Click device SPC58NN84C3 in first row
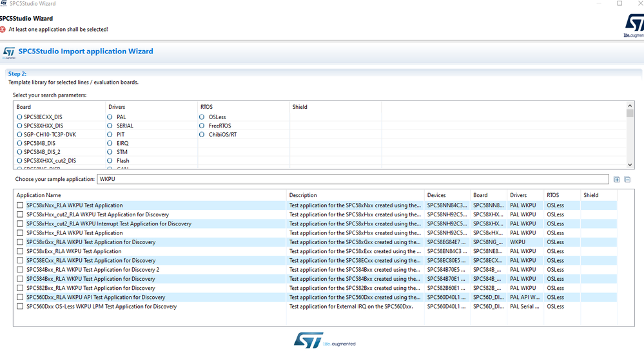Viewport: 644px width, 351px height. coord(447,205)
